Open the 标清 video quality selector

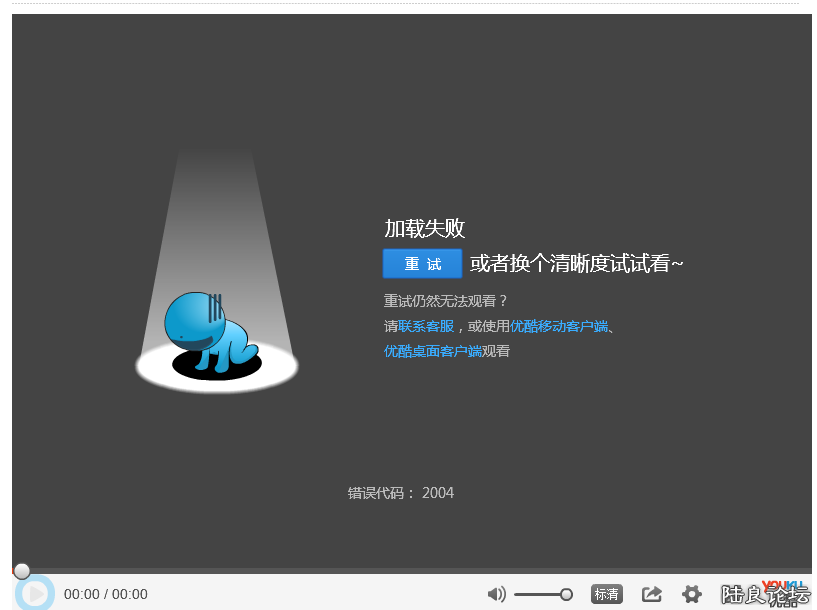pos(606,593)
